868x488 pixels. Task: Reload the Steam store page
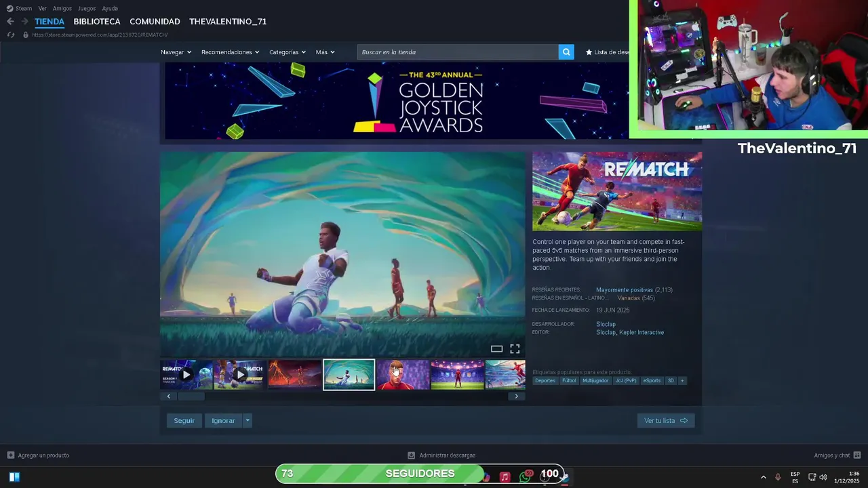click(10, 35)
